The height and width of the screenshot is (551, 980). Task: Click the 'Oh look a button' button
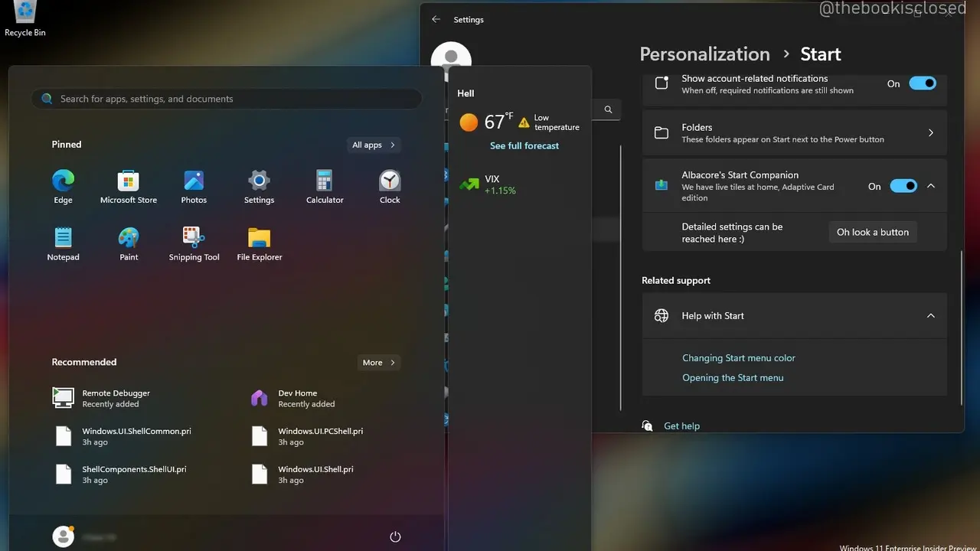(872, 233)
